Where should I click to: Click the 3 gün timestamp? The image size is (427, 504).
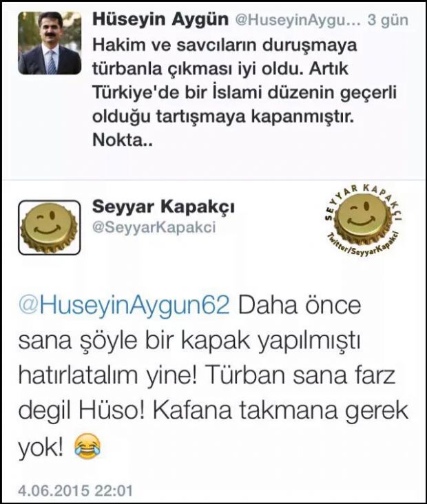click(x=388, y=20)
